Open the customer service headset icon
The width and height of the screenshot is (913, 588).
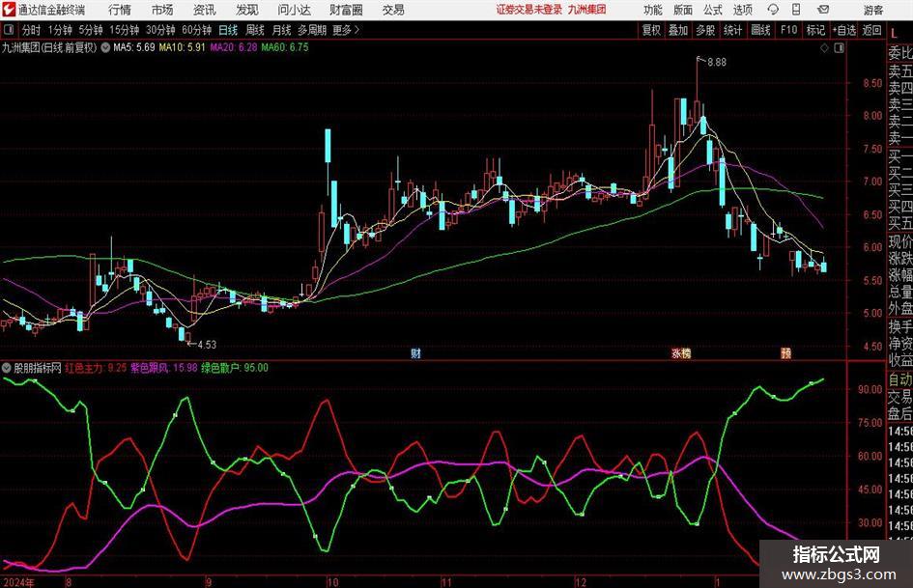773,10
